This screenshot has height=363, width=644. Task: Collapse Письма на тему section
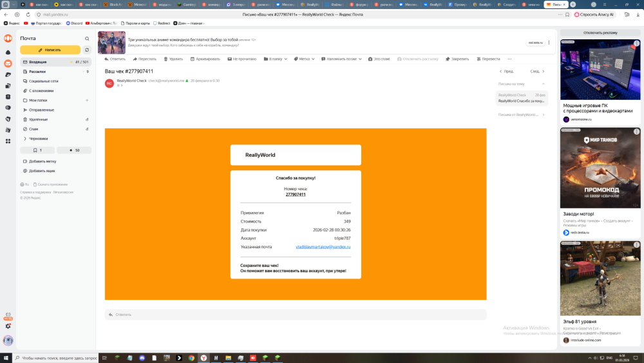pos(544,84)
